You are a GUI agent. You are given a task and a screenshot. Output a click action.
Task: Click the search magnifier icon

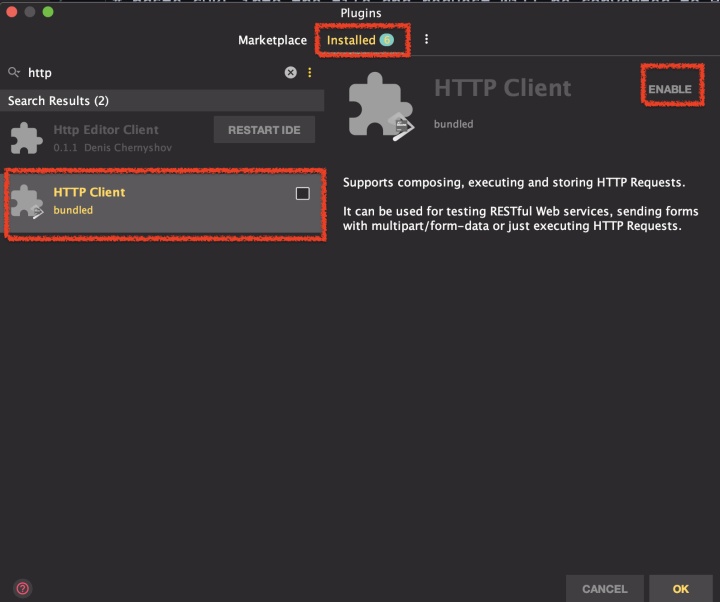[x=14, y=73]
